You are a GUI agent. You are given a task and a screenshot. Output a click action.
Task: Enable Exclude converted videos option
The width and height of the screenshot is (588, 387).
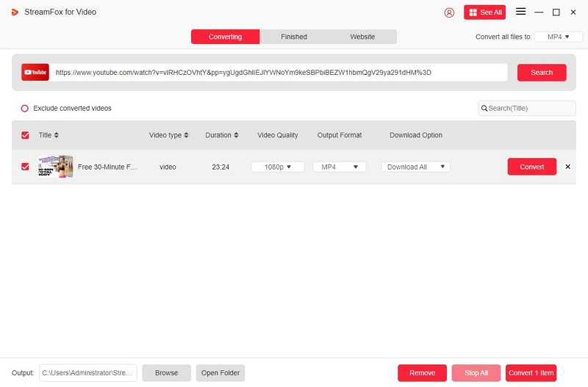[24, 108]
